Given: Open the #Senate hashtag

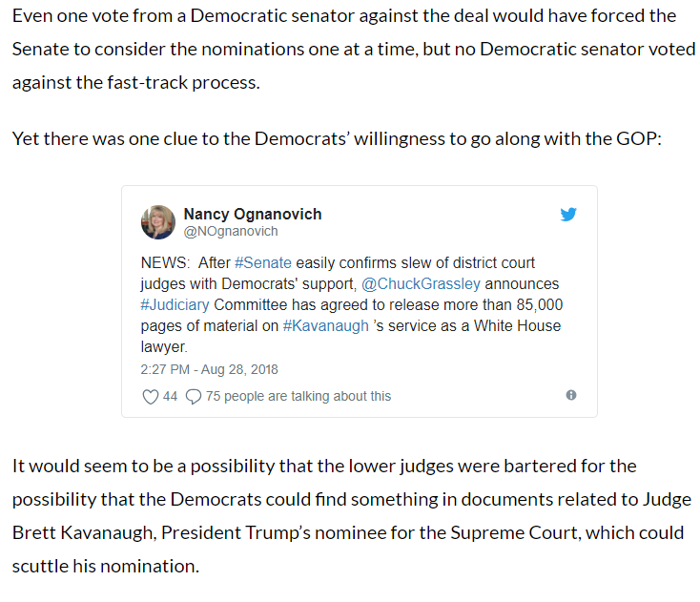Looking at the screenshot, I should [263, 262].
